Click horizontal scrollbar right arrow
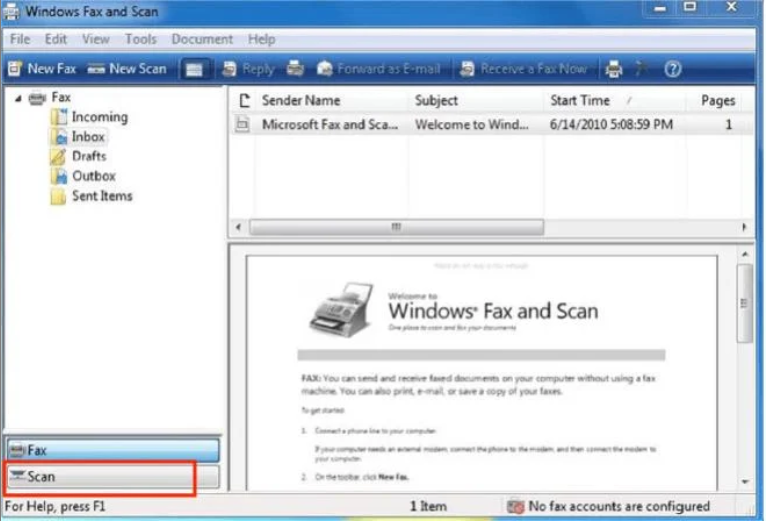This screenshot has height=521, width=766. pyautogui.click(x=744, y=227)
